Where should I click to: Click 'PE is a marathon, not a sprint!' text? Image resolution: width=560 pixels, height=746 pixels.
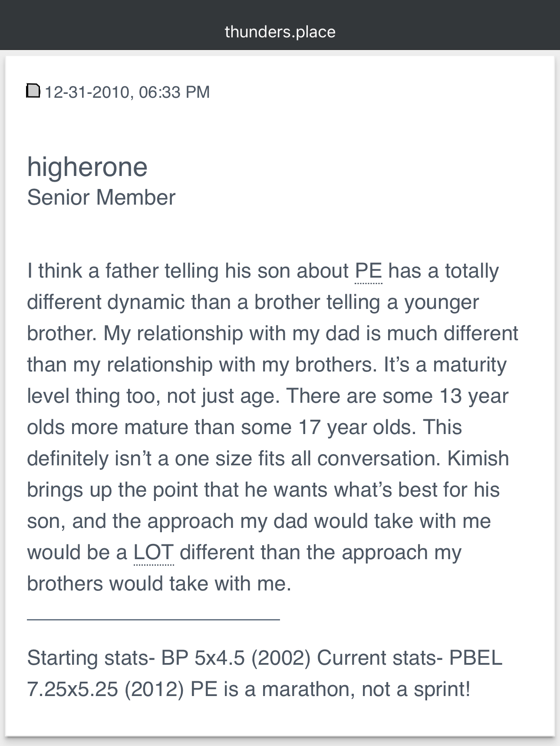[330, 689]
